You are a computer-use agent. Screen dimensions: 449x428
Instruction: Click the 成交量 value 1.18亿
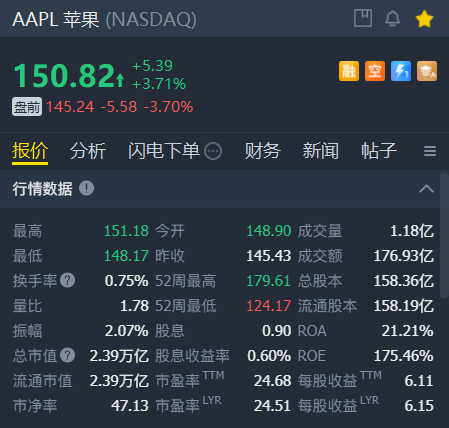pyautogui.click(x=412, y=231)
